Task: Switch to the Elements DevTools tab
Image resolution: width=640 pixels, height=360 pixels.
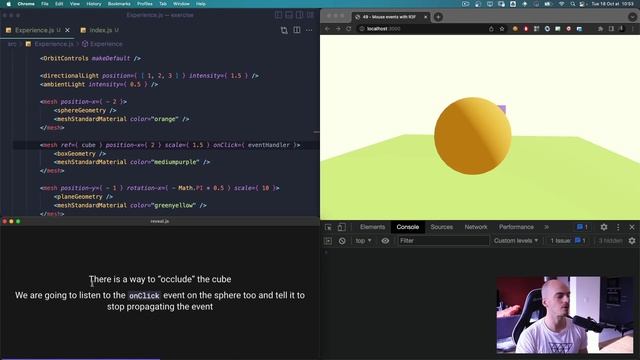Action: (x=372, y=227)
